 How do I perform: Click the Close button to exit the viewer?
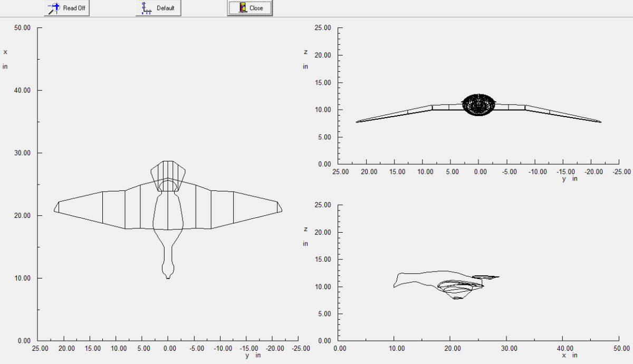(249, 7)
